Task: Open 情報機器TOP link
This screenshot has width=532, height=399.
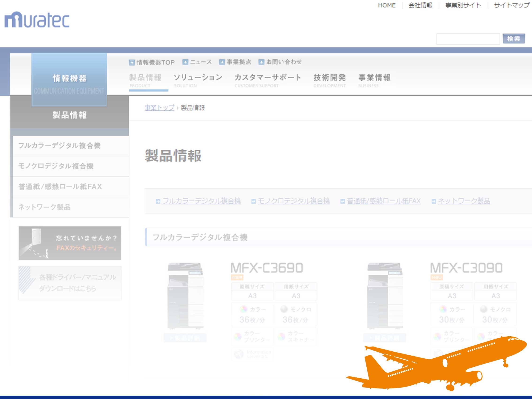Action: coord(155,63)
